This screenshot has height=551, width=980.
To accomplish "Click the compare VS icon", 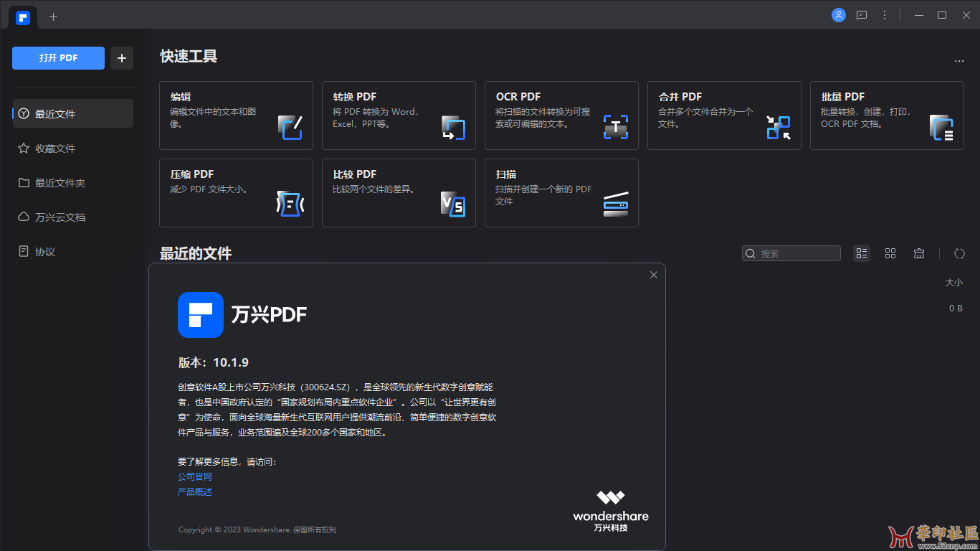I will click(453, 205).
